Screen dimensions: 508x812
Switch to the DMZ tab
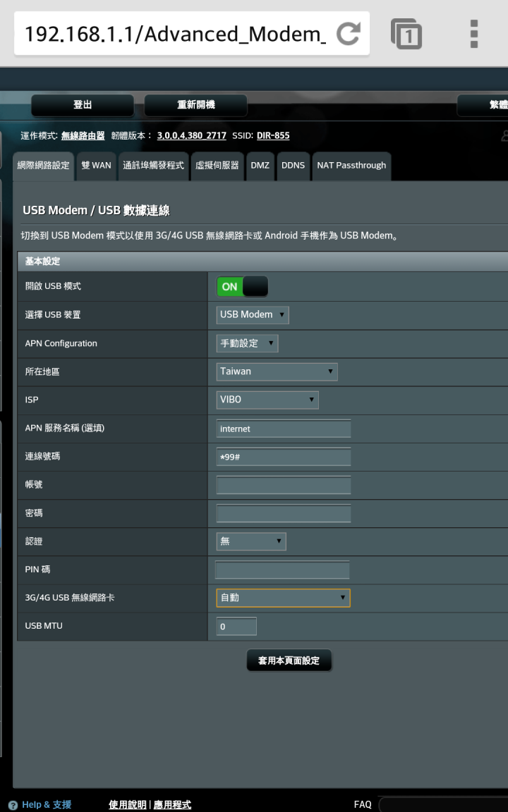[x=260, y=166]
